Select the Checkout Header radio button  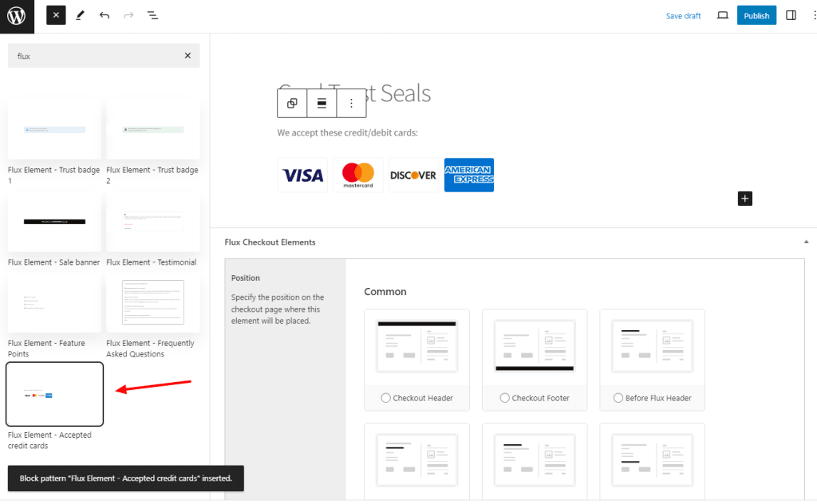(x=385, y=398)
